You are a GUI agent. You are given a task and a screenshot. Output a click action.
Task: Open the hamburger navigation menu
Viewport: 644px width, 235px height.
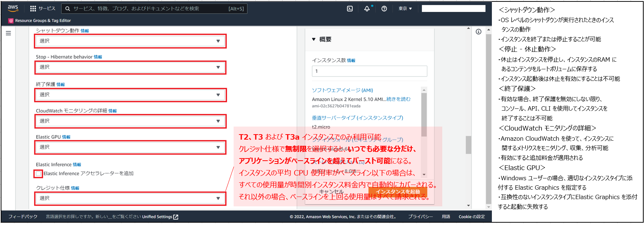click(8, 33)
